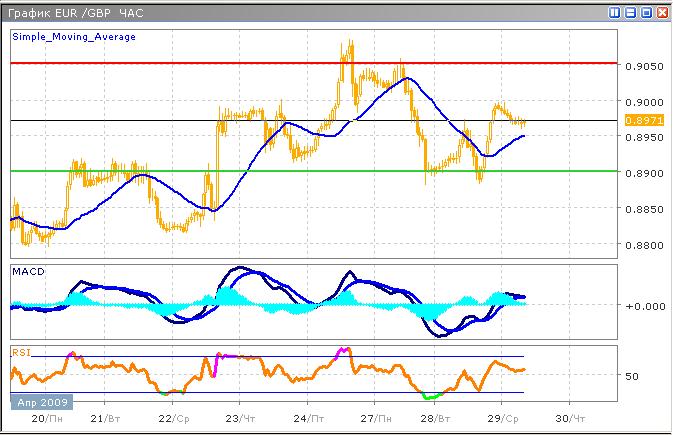This screenshot has width=673, height=435.
Task: Click the RSI 50 scale label
Action: (x=631, y=376)
